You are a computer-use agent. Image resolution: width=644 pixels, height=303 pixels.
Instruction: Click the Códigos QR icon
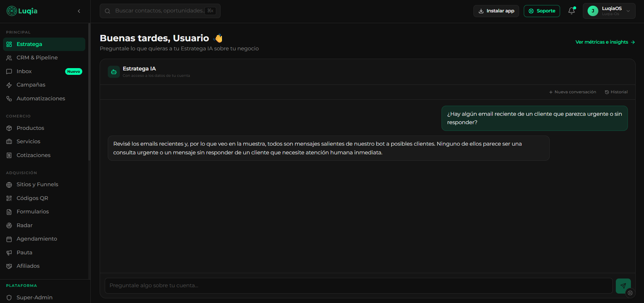coord(9,198)
